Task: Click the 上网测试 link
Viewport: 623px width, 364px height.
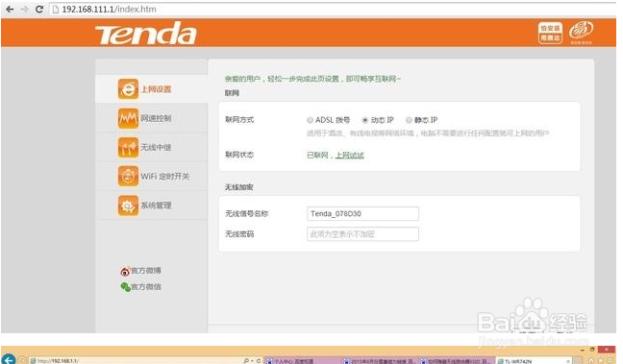Action: coord(350,156)
